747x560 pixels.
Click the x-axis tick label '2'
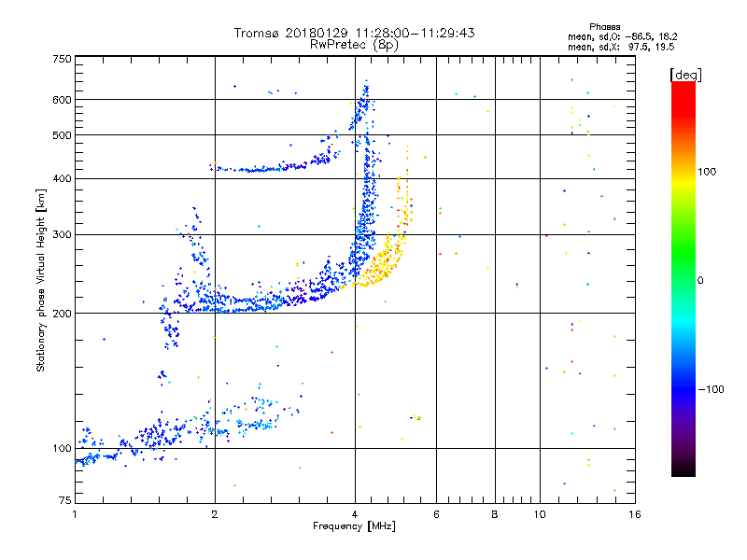[215, 514]
